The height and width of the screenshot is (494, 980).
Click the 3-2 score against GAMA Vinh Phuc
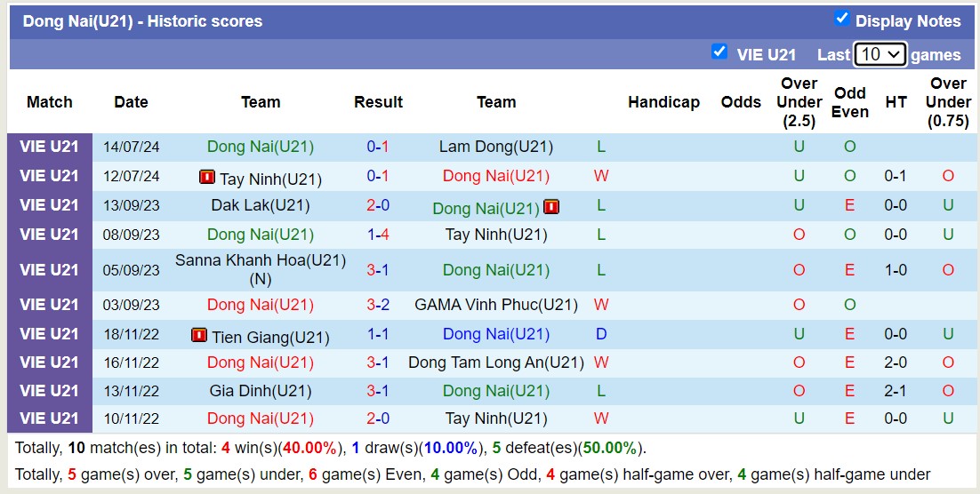(378, 305)
